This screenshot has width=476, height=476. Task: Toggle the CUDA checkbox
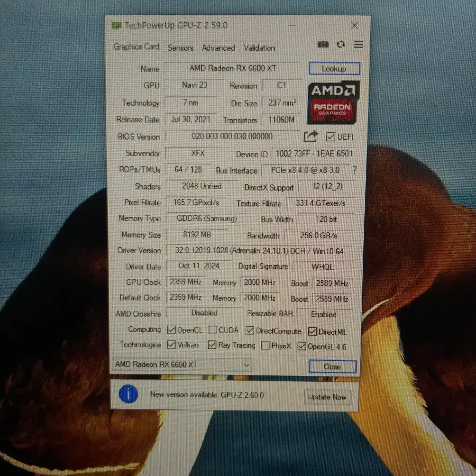point(213,330)
